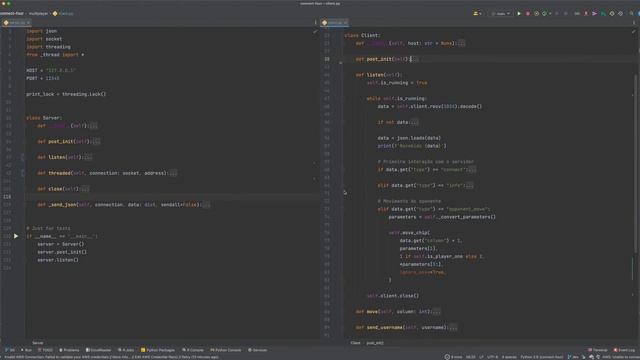The image size is (640, 360).
Task: Click the vertical scrollbar of the right editor
Action: [x=635, y=163]
